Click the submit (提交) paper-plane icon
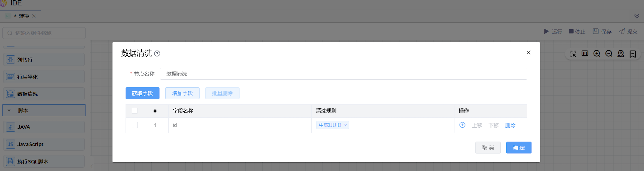 tap(622, 32)
